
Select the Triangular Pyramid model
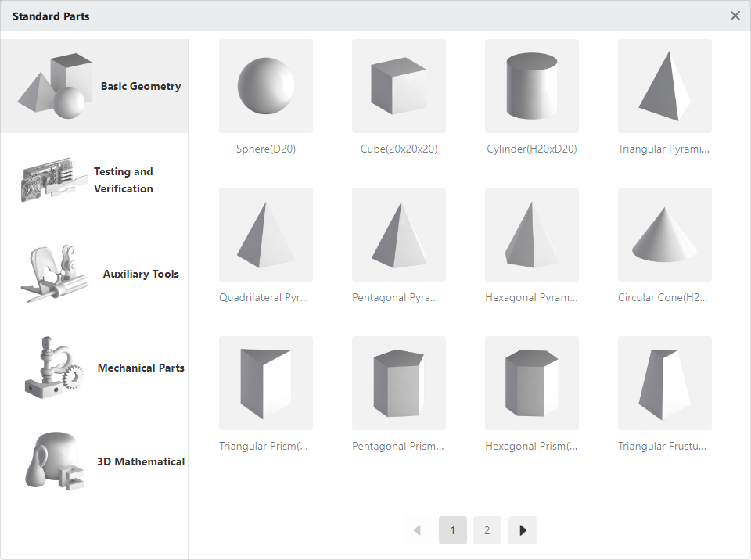point(665,86)
